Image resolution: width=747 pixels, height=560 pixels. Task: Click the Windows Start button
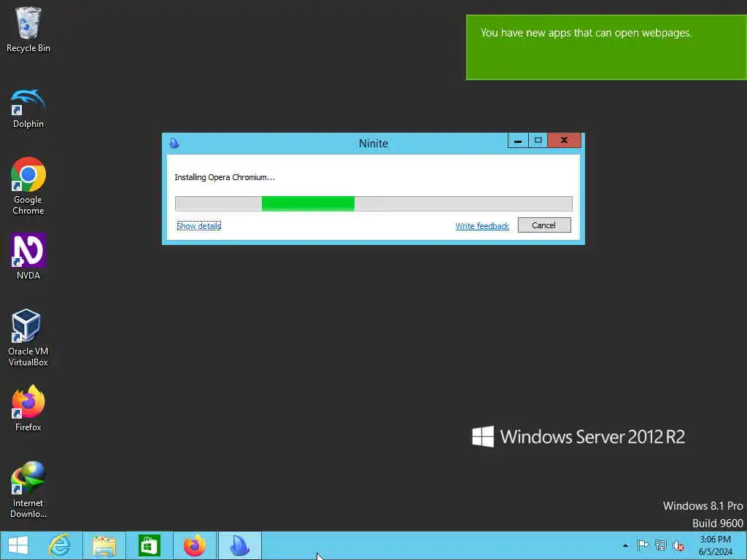pyautogui.click(x=18, y=545)
